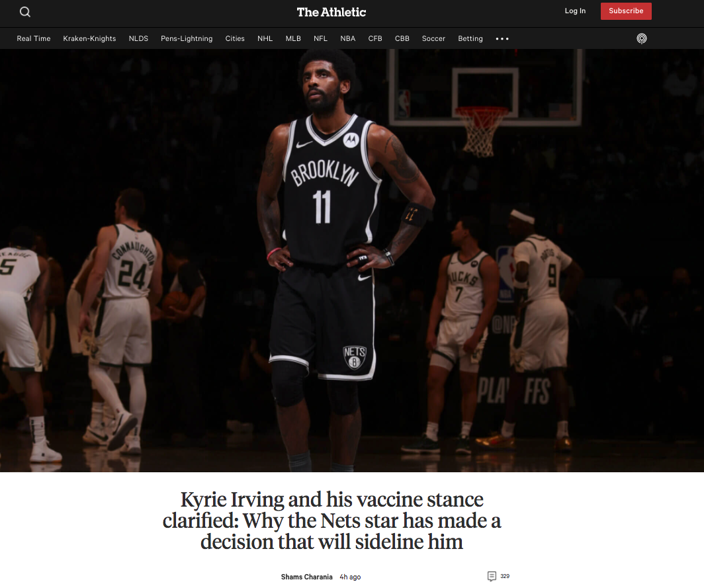
Task: Go to the NHL section
Action: (x=265, y=38)
